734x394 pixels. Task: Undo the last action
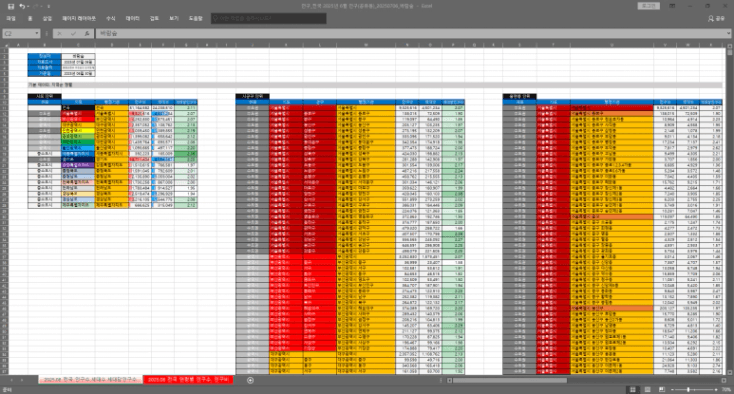[22, 7]
